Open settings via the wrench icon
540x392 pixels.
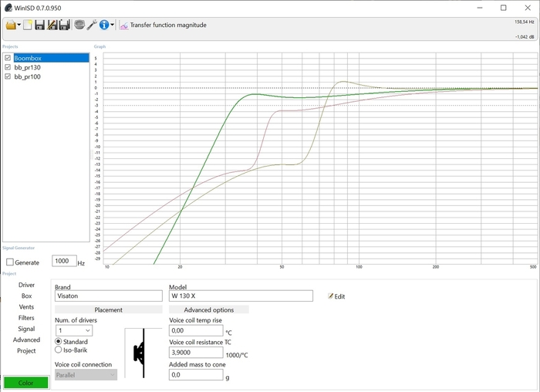91,25
